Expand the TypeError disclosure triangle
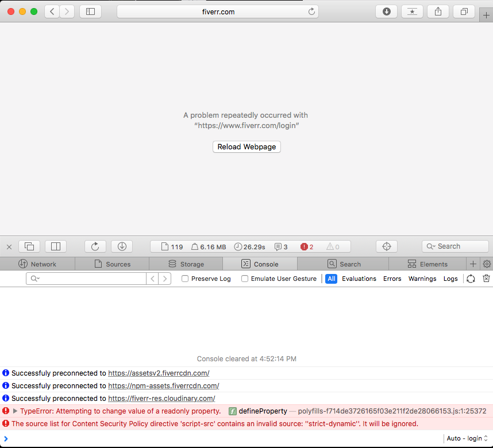Viewport: 493px width, 448px height. point(15,411)
